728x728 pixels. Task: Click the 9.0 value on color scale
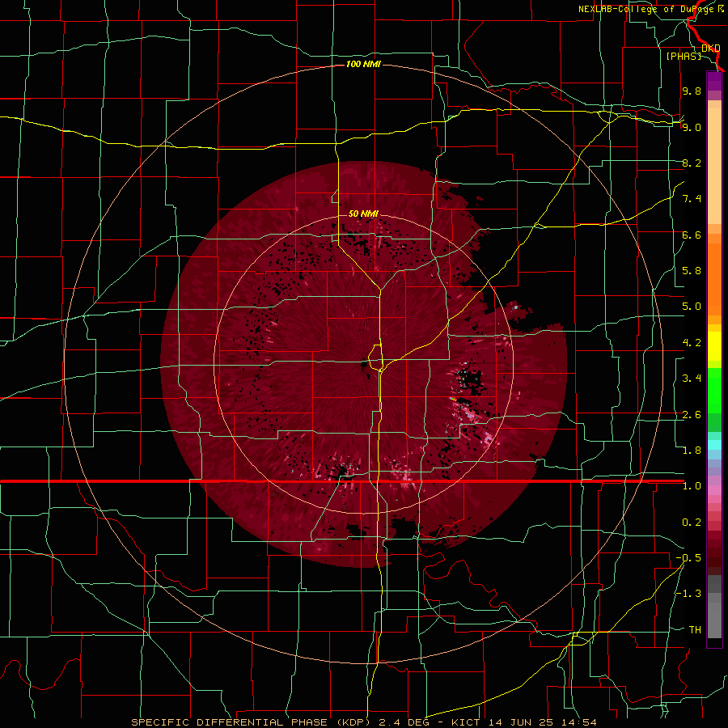[x=692, y=127]
